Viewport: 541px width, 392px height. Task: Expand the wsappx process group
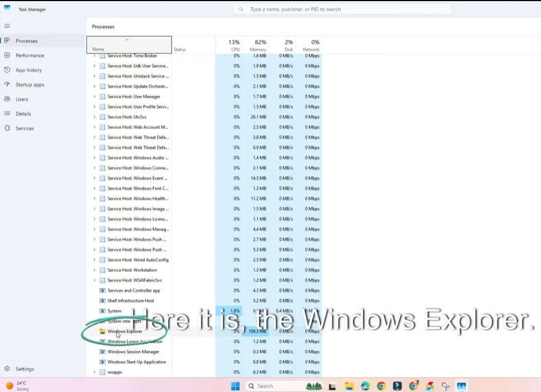coord(94,372)
